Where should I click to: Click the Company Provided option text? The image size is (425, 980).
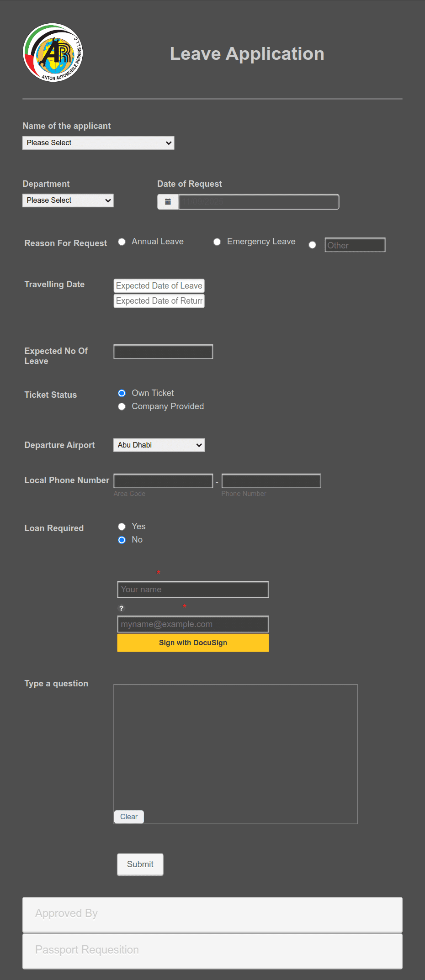168,406
